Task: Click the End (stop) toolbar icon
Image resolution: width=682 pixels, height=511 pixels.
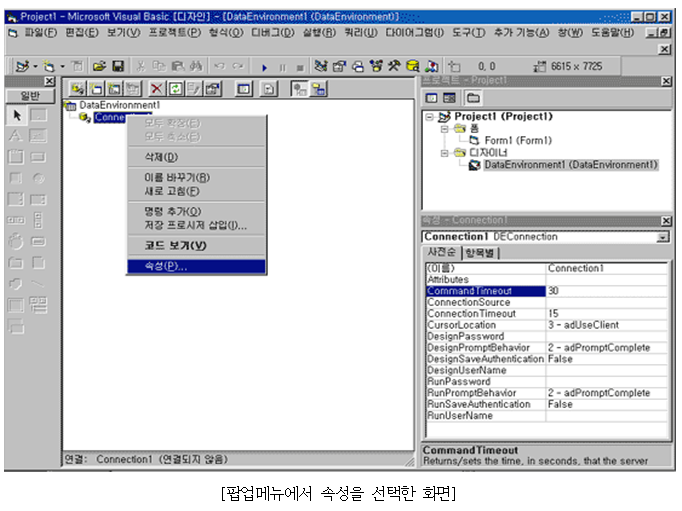Action: click(x=300, y=67)
